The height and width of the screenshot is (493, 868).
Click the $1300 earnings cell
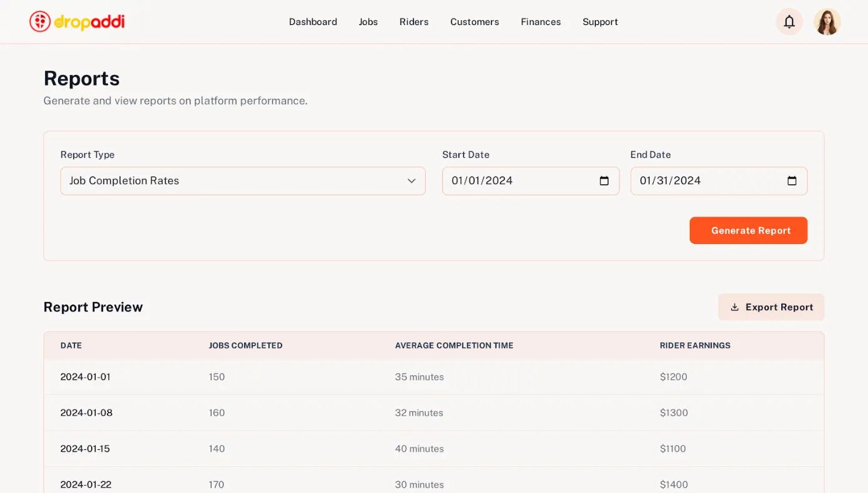tap(674, 413)
